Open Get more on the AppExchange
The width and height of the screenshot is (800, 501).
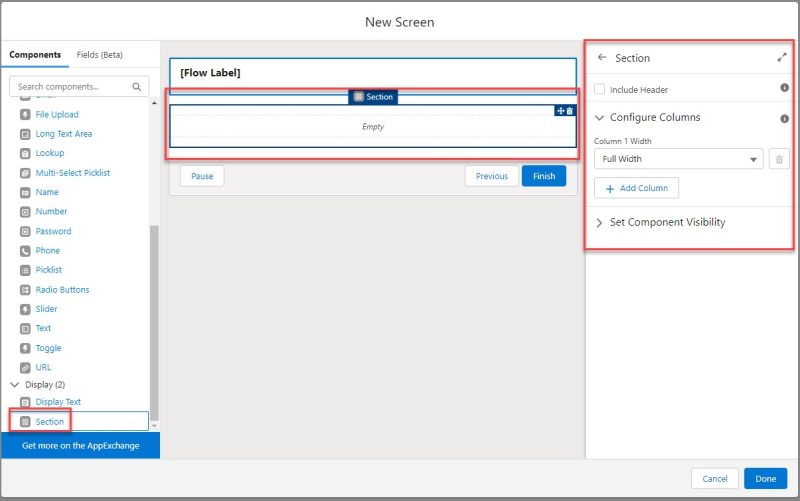(80, 445)
